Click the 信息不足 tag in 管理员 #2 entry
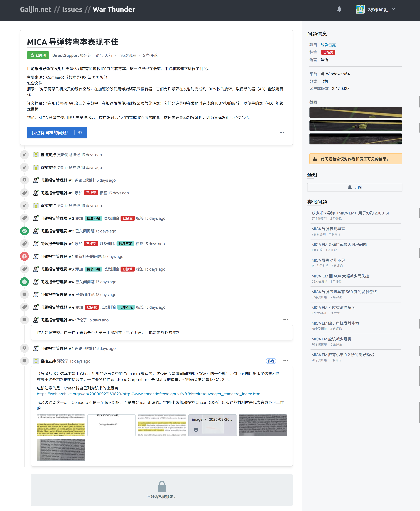Image resolution: width=420 pixels, height=511 pixels. (93, 218)
